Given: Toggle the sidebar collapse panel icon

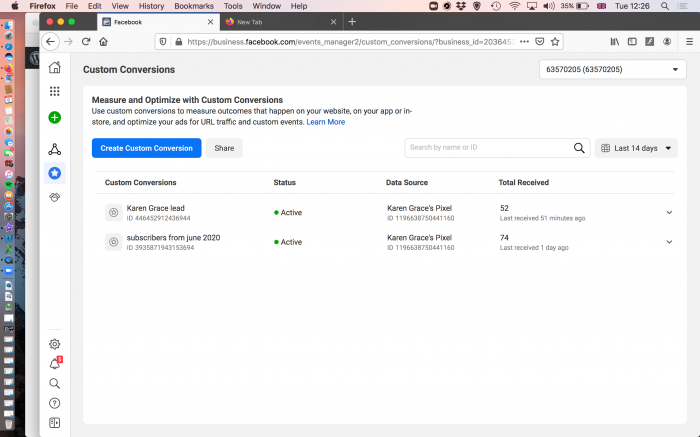Looking at the screenshot, I should point(54,423).
